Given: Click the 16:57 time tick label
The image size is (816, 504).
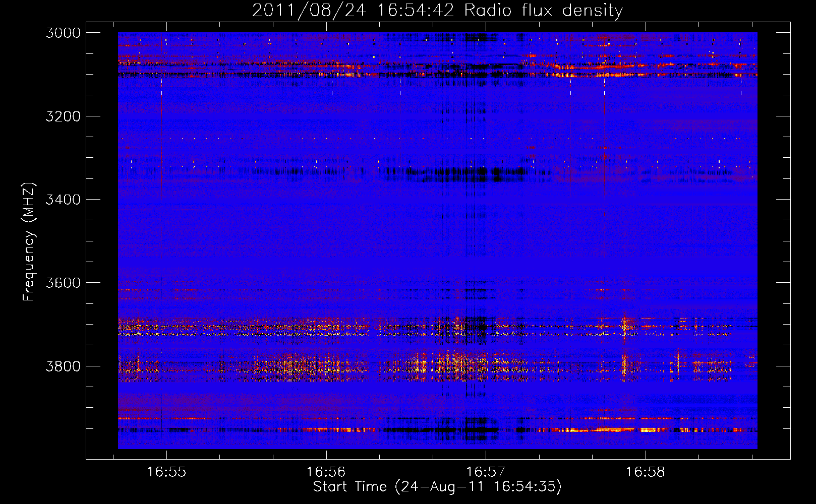Looking at the screenshot, I should [486, 472].
